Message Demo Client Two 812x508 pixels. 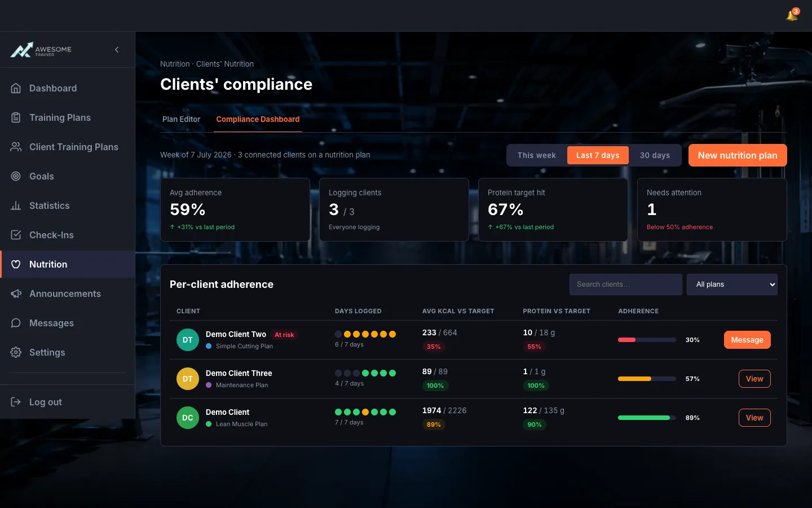(x=747, y=340)
